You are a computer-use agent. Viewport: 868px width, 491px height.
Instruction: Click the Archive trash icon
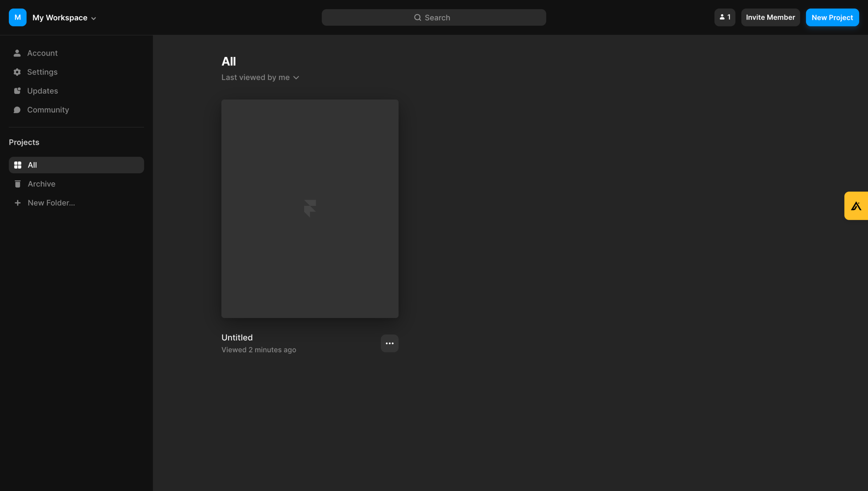(x=18, y=184)
